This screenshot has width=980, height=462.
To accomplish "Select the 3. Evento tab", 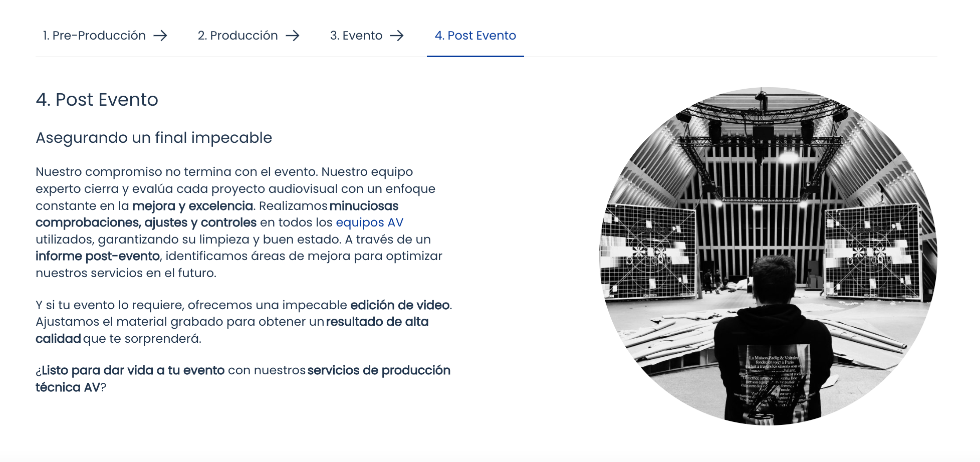I will (x=367, y=36).
